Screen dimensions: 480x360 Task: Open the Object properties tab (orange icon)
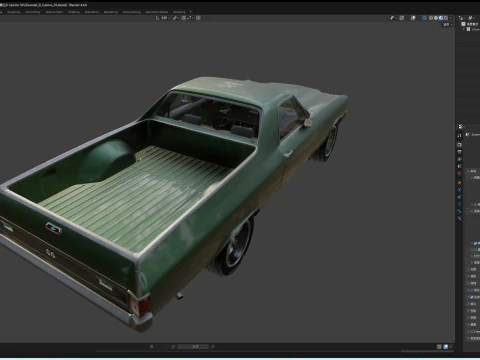click(x=459, y=182)
